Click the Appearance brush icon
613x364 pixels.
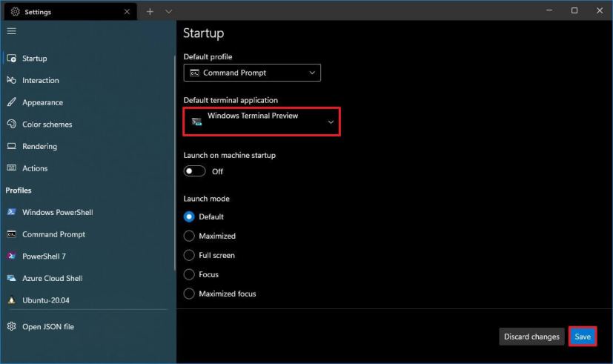tap(12, 102)
